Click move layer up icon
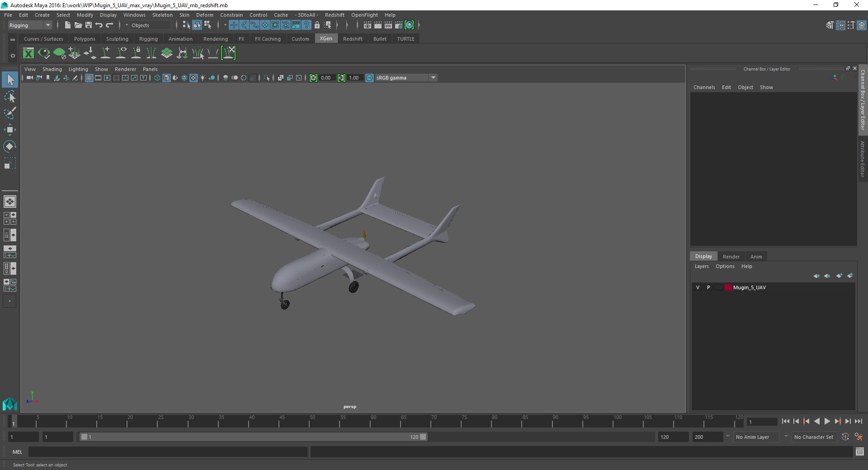Screen dimensions: 868x470 [816, 276]
